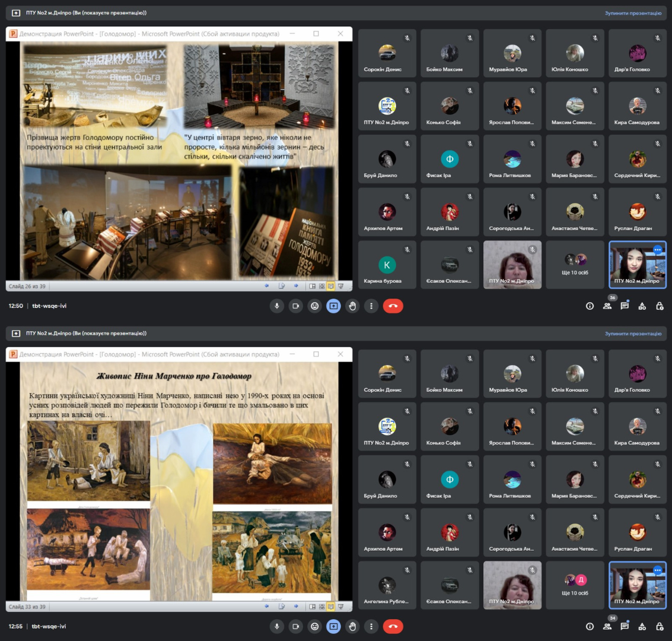The image size is (672, 641).
Task: Click 'Слайд 26 из 39' status text
Action: [x=27, y=286]
